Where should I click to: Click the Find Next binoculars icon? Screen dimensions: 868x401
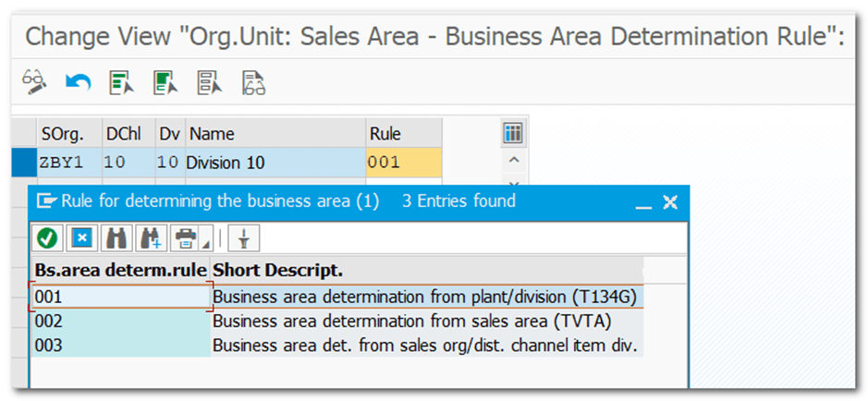point(150,238)
